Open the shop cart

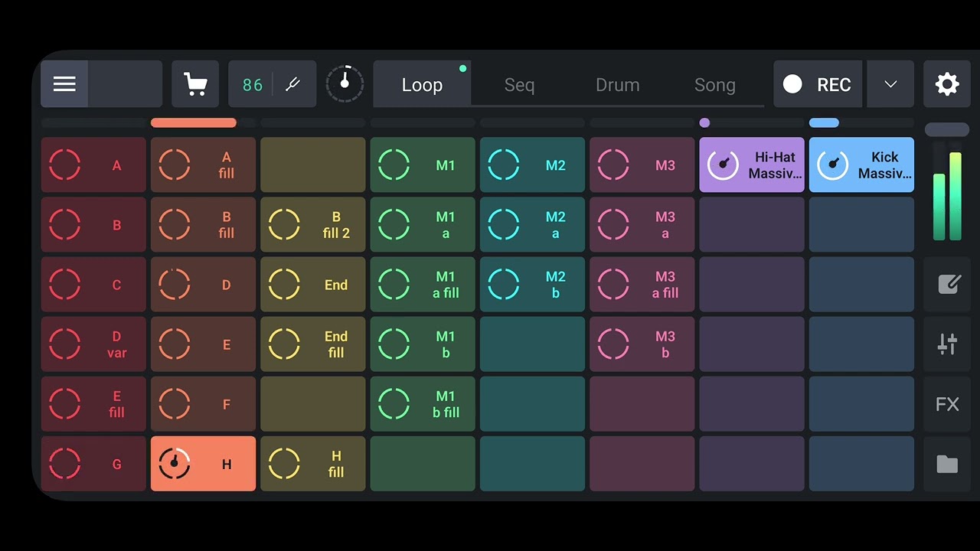coord(195,84)
